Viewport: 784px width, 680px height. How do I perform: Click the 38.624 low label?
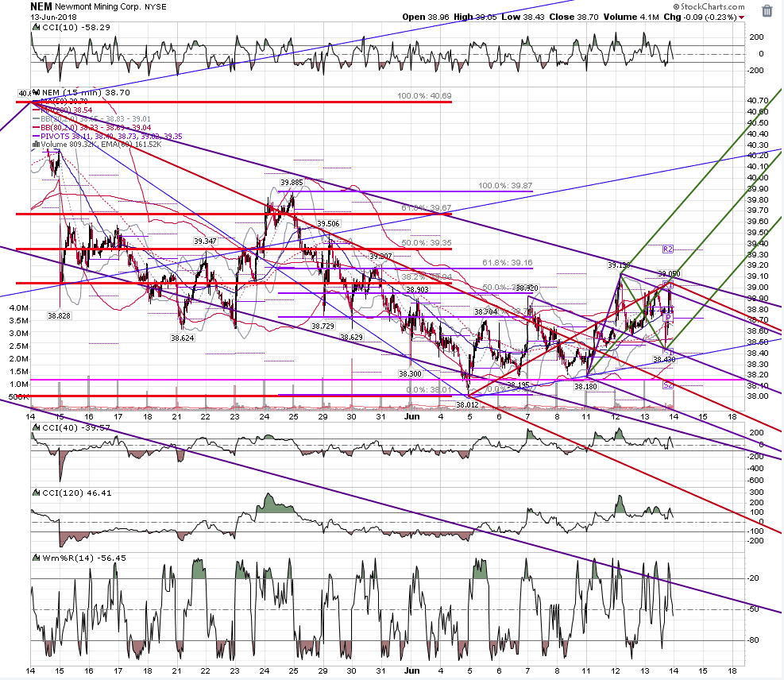tap(183, 338)
